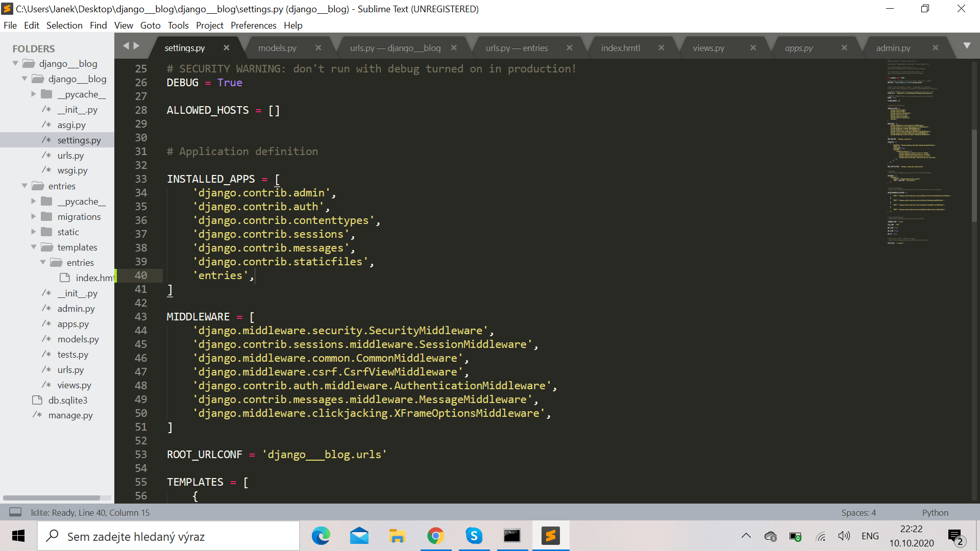Collapse the templates folder in sidebar
The width and height of the screenshot is (980, 551).
pos(34,247)
